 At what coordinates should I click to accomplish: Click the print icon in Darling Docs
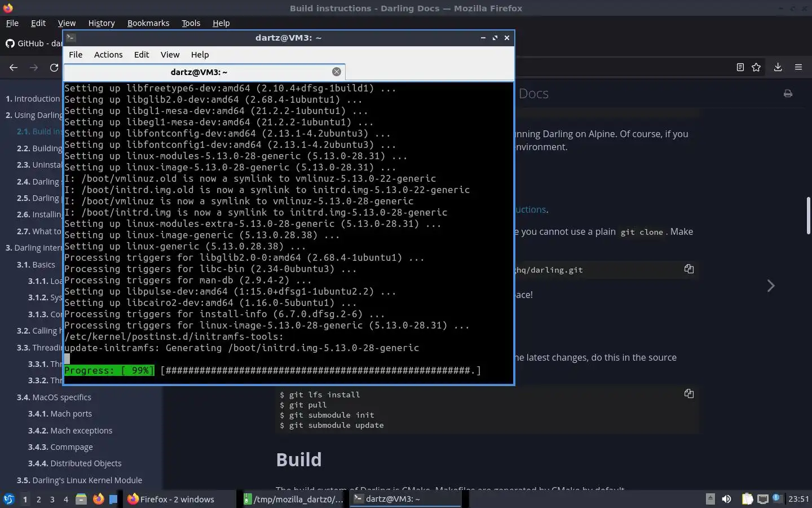(788, 94)
